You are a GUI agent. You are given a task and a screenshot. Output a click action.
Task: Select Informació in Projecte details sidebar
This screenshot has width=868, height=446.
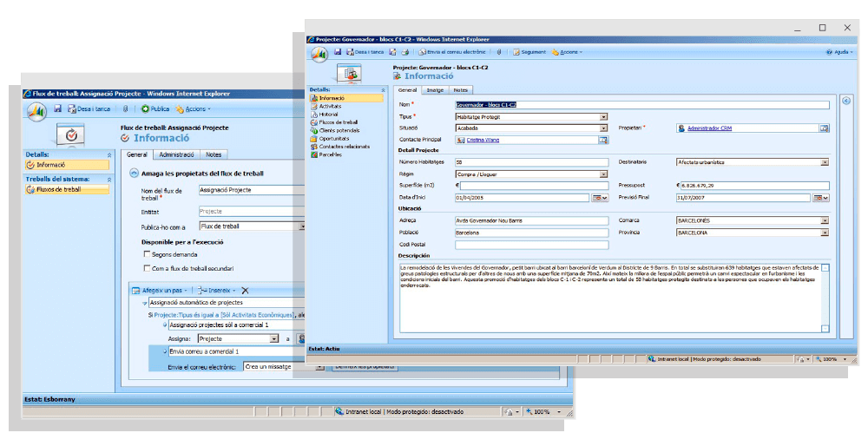346,98
